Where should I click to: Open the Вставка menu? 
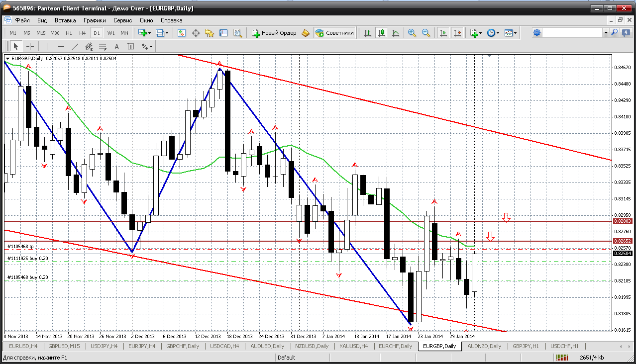coord(65,20)
